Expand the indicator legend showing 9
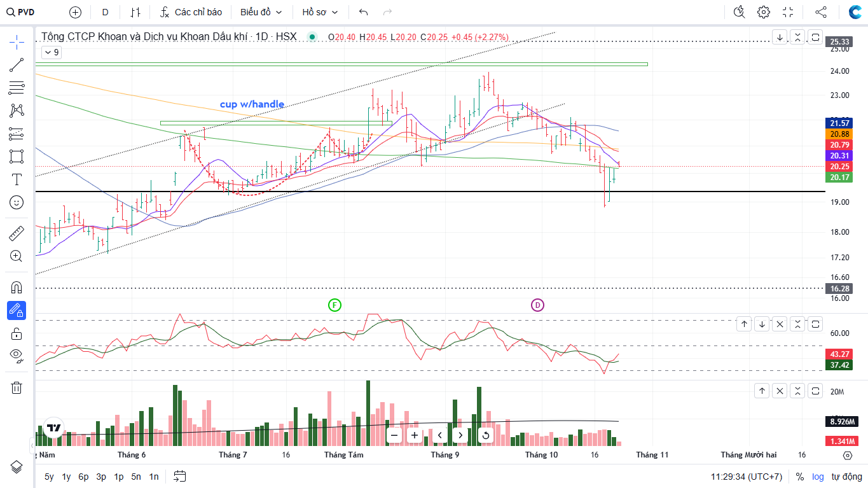 click(x=52, y=52)
